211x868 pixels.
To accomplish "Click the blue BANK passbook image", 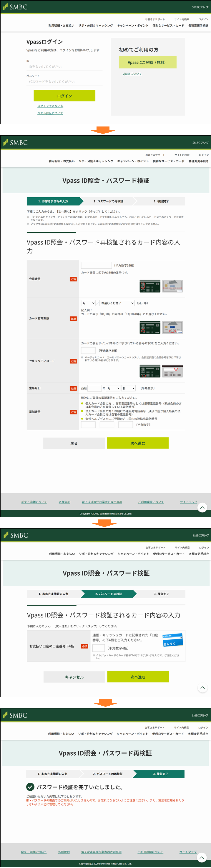I will coord(172,639).
